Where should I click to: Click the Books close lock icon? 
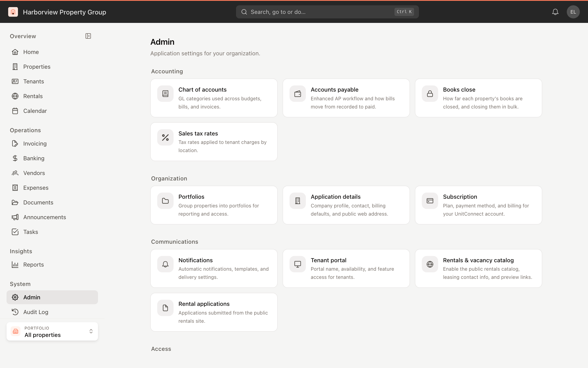(x=430, y=94)
